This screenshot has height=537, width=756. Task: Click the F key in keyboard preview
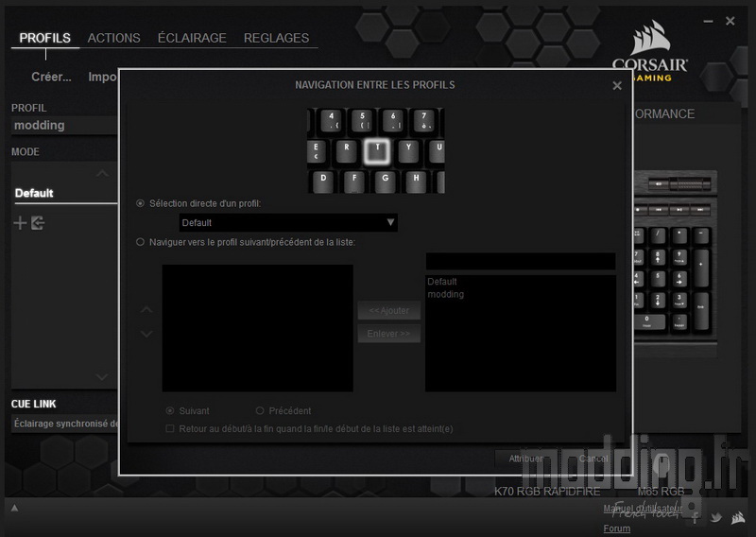point(353,182)
